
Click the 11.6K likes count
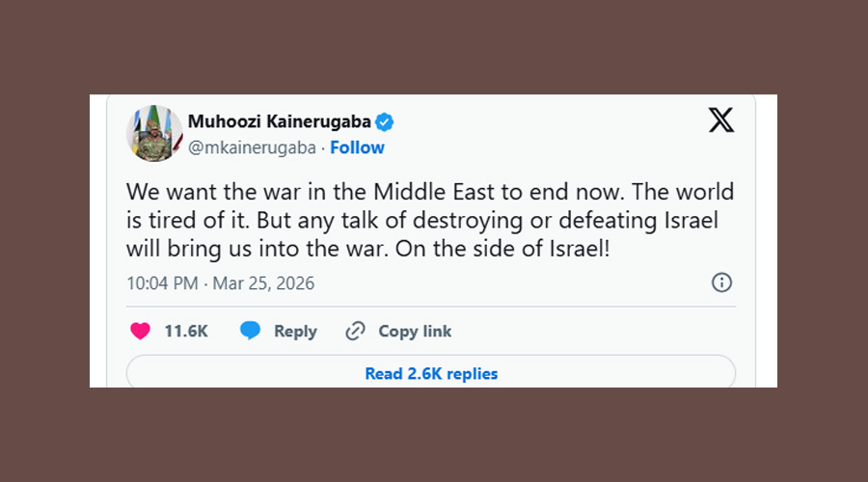(x=186, y=331)
